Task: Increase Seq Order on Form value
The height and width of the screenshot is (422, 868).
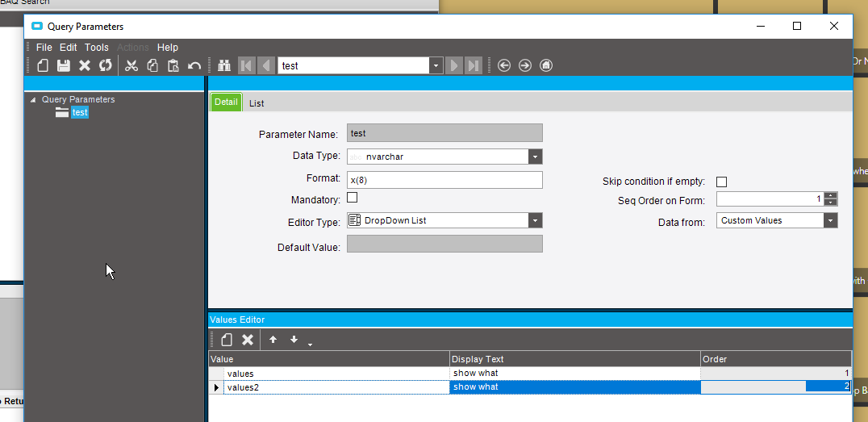Action: point(830,195)
